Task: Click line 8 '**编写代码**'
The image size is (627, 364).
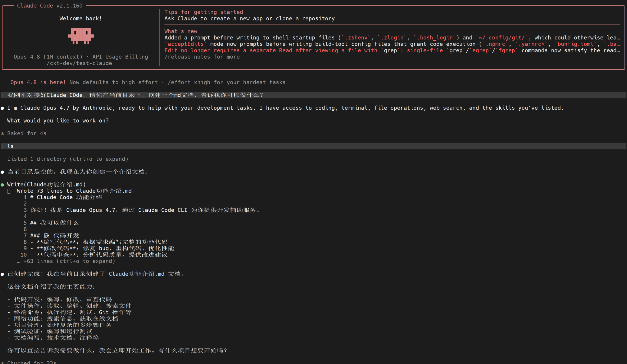Action: (99, 242)
